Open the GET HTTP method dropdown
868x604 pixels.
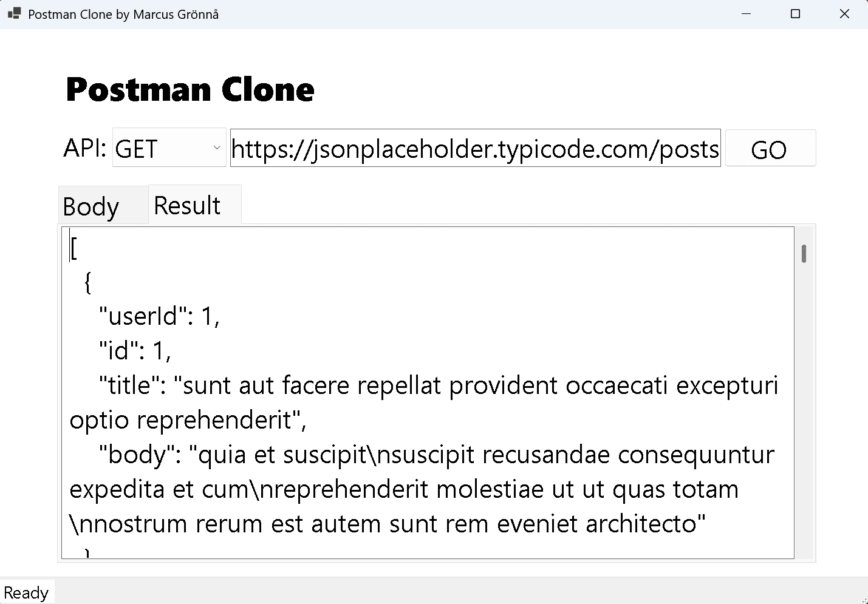[x=169, y=148]
